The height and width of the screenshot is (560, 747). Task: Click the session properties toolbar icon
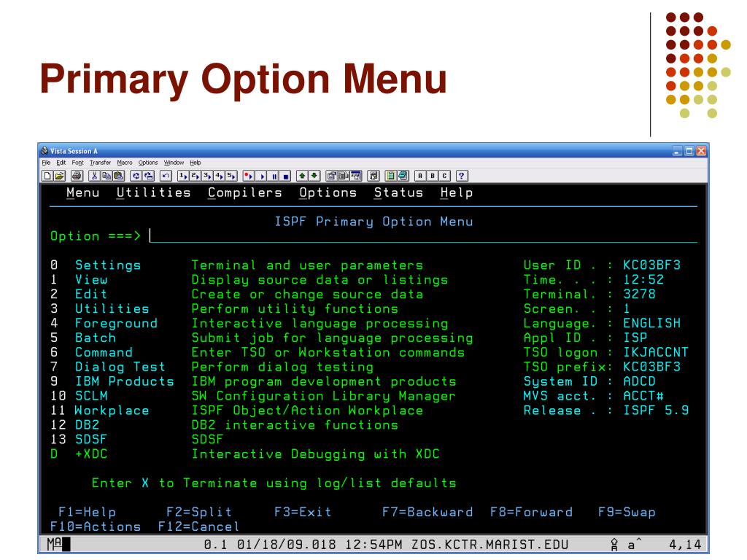coord(332,176)
